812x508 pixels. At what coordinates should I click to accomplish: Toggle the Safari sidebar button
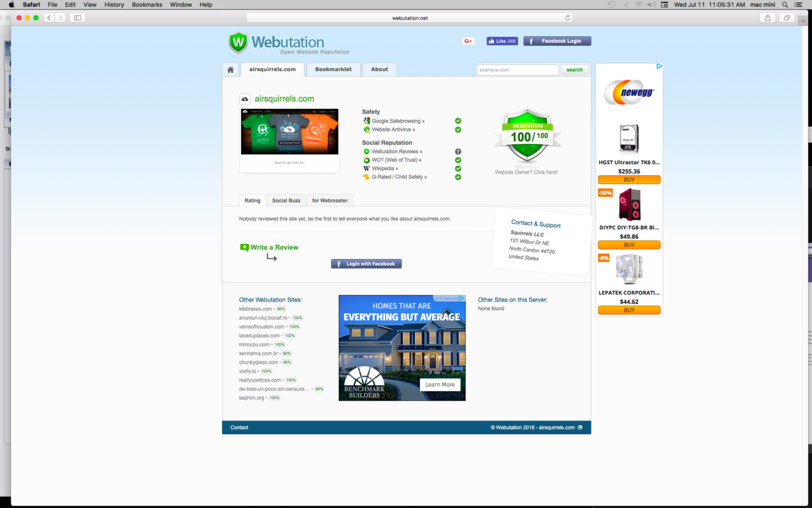77,18
